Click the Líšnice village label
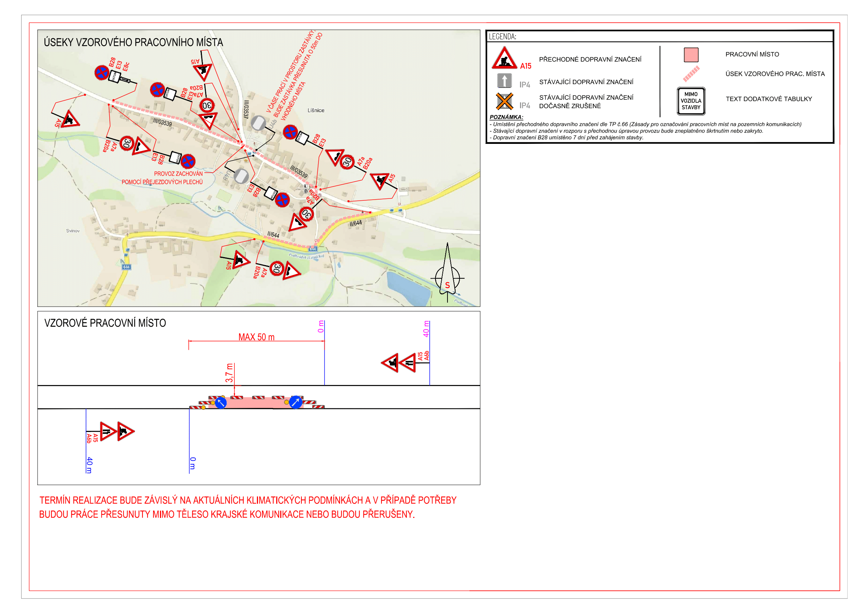 point(316,110)
